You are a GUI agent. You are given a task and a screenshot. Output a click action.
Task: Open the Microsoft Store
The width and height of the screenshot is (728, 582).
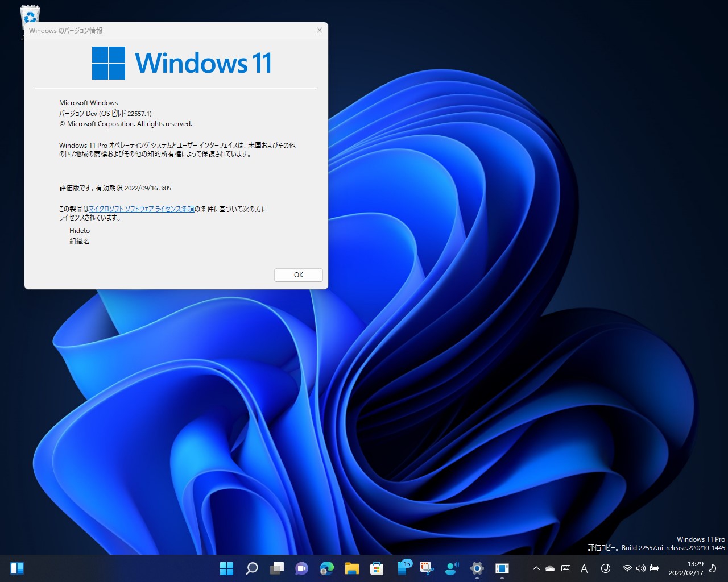(377, 568)
